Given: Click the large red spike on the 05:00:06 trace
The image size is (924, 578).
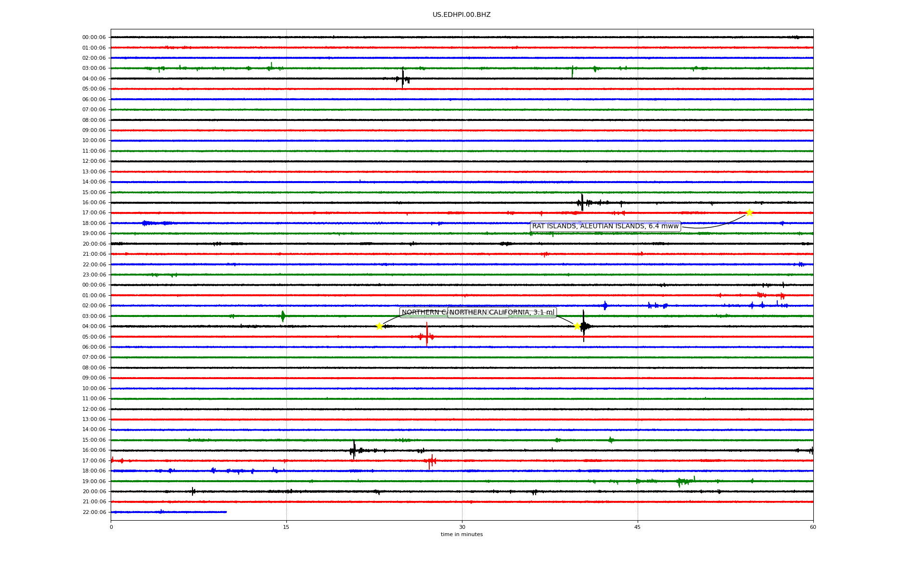Looking at the screenshot, I should pos(426,335).
